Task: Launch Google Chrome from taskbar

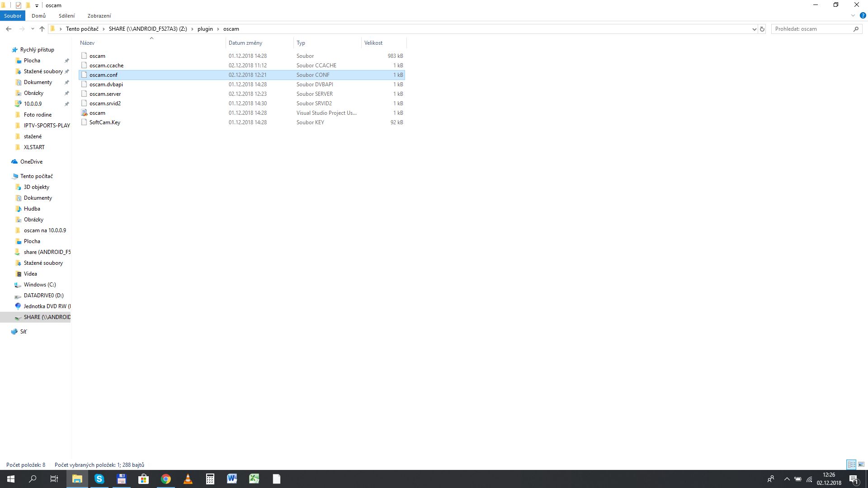Action: 166,479
